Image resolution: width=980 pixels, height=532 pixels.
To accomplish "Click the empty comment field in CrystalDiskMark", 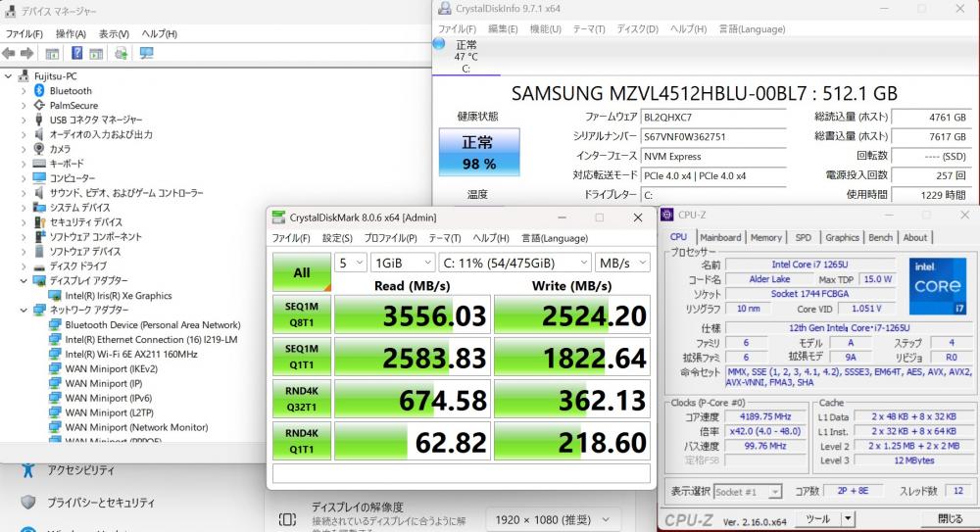I will 462,473.
